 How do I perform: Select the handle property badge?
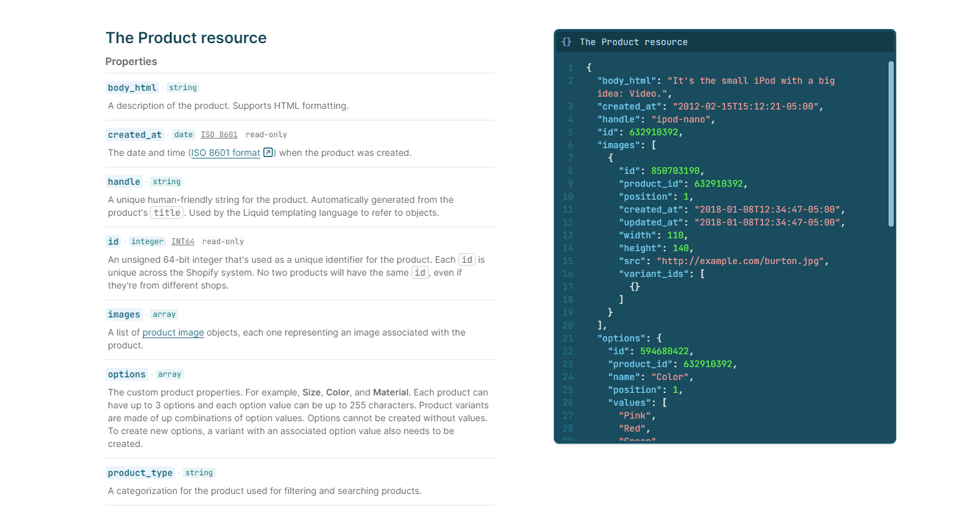coord(124,182)
